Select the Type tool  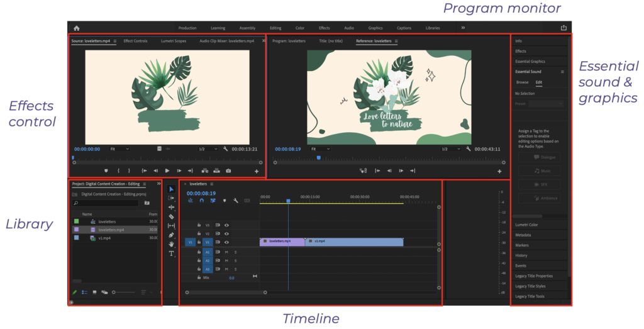pyautogui.click(x=172, y=254)
